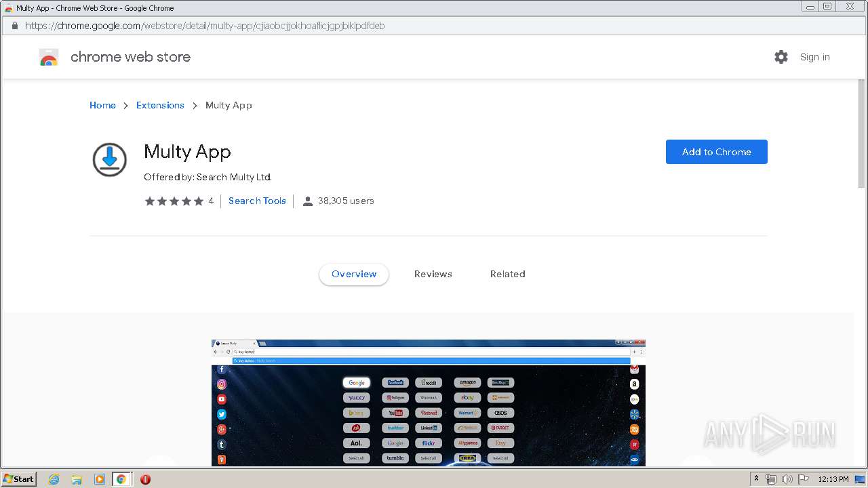Select the Overview tab
The height and width of the screenshot is (488, 868).
click(x=354, y=274)
